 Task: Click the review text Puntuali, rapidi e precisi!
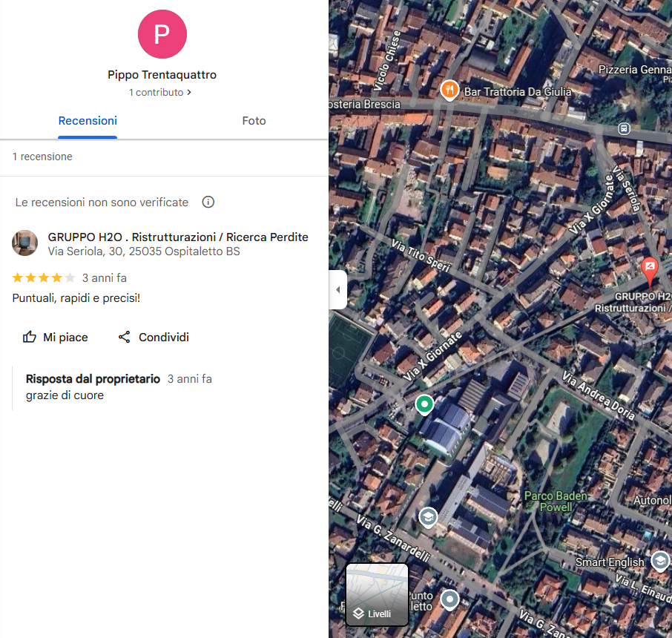tap(76, 298)
